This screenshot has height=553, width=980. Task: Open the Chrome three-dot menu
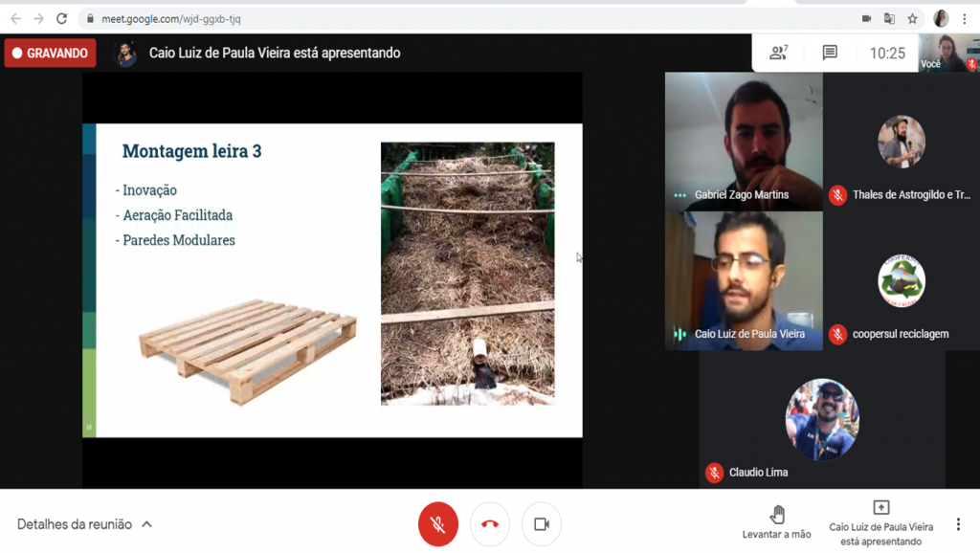(965, 19)
